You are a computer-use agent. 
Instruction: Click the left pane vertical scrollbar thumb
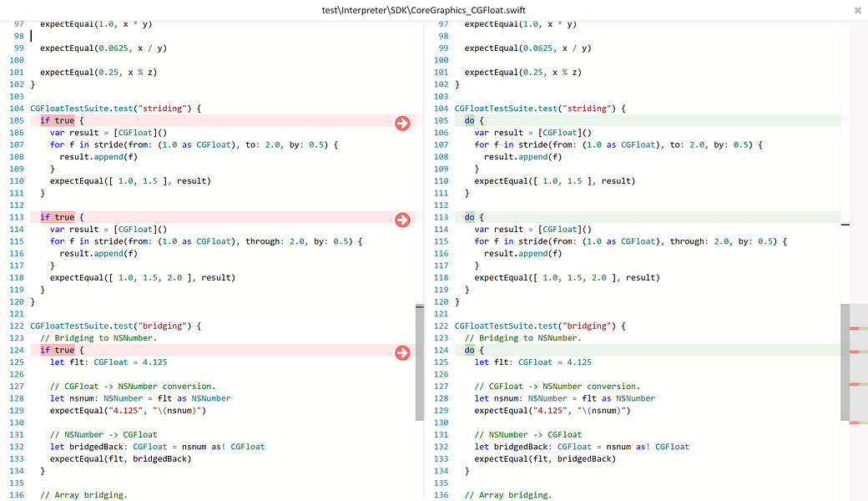tap(420, 362)
